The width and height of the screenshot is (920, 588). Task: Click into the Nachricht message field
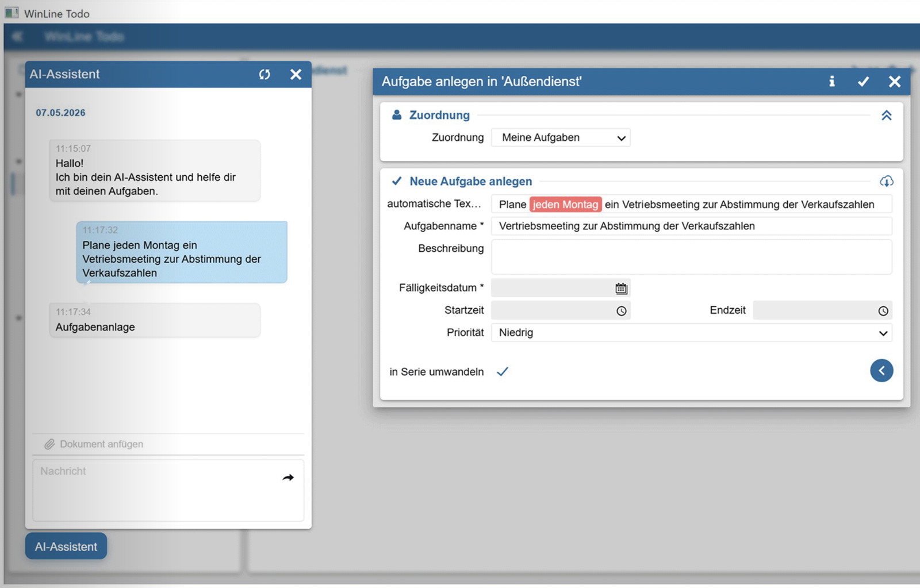168,490
